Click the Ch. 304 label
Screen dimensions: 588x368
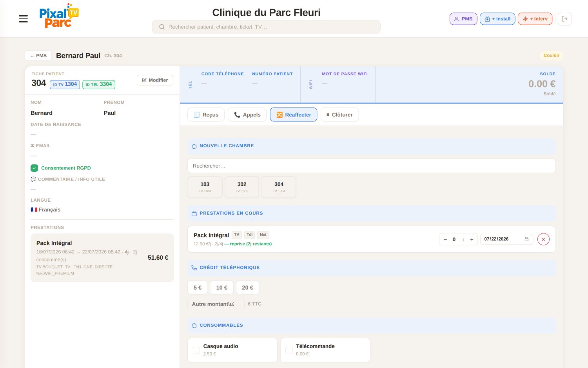(113, 56)
